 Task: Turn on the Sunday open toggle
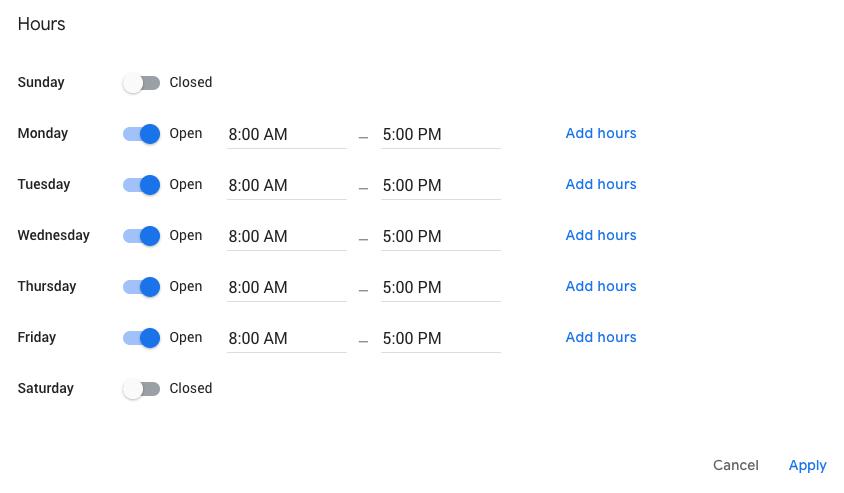point(141,83)
